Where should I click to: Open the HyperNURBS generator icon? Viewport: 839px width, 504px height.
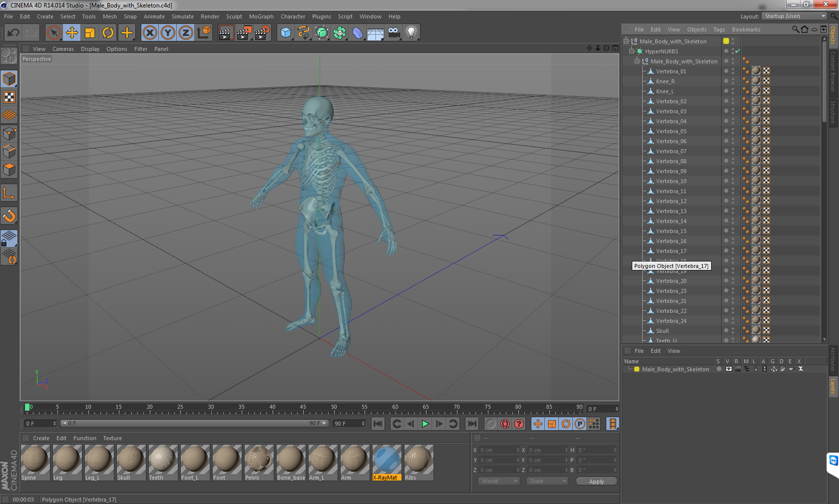[x=322, y=33]
